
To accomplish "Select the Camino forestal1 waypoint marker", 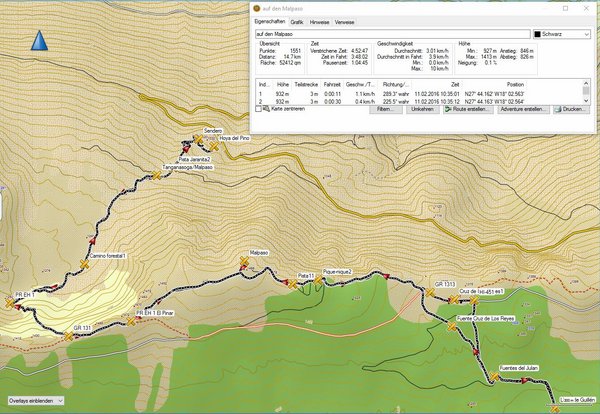I will 84,265.
